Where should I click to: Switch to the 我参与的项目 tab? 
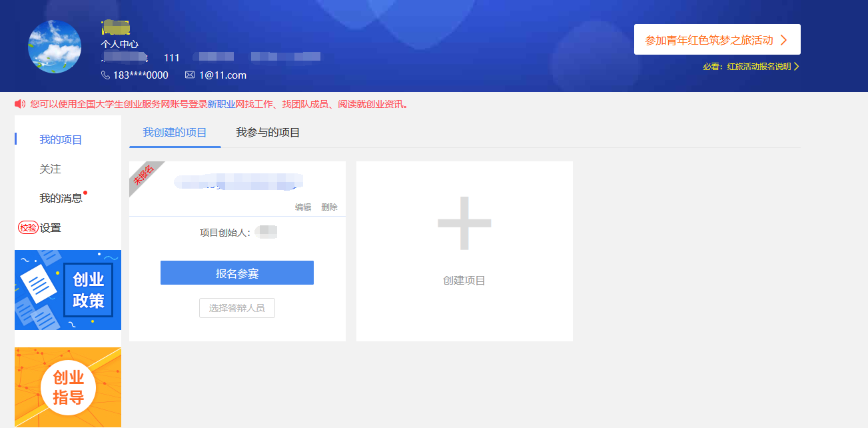coord(268,133)
